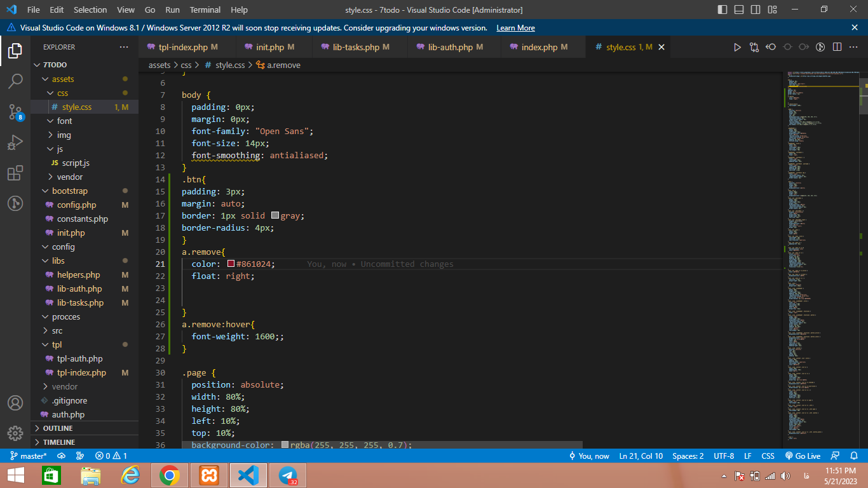This screenshot has width=868, height=488.
Task: Click LF end of line setting
Action: (748, 456)
